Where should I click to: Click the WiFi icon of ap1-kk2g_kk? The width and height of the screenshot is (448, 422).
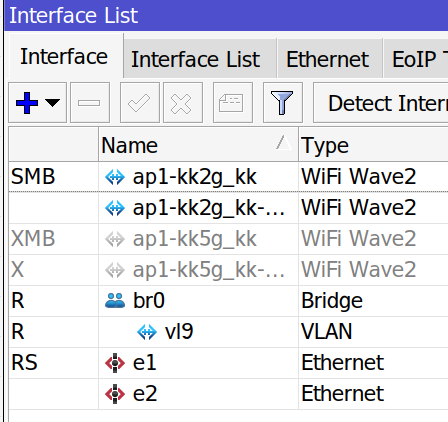[115, 177]
